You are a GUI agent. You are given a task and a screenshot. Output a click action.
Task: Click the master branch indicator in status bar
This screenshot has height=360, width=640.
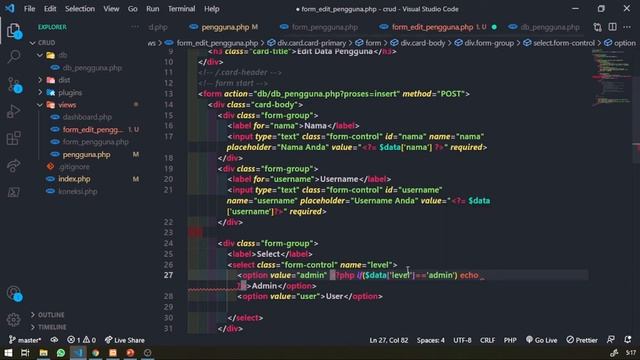point(25,340)
